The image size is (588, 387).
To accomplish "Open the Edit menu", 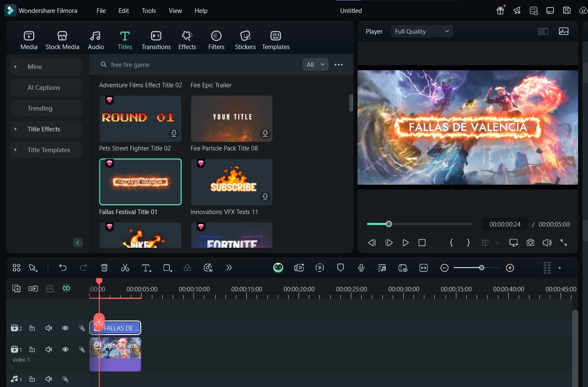I will tap(124, 10).
